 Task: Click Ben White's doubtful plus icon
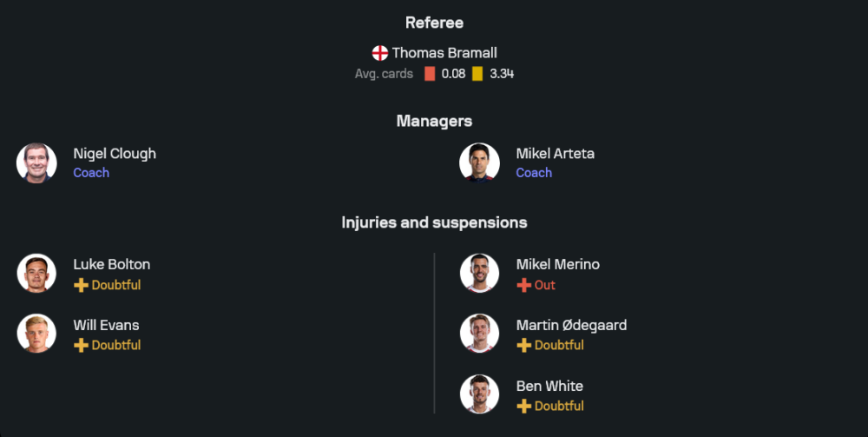(523, 406)
